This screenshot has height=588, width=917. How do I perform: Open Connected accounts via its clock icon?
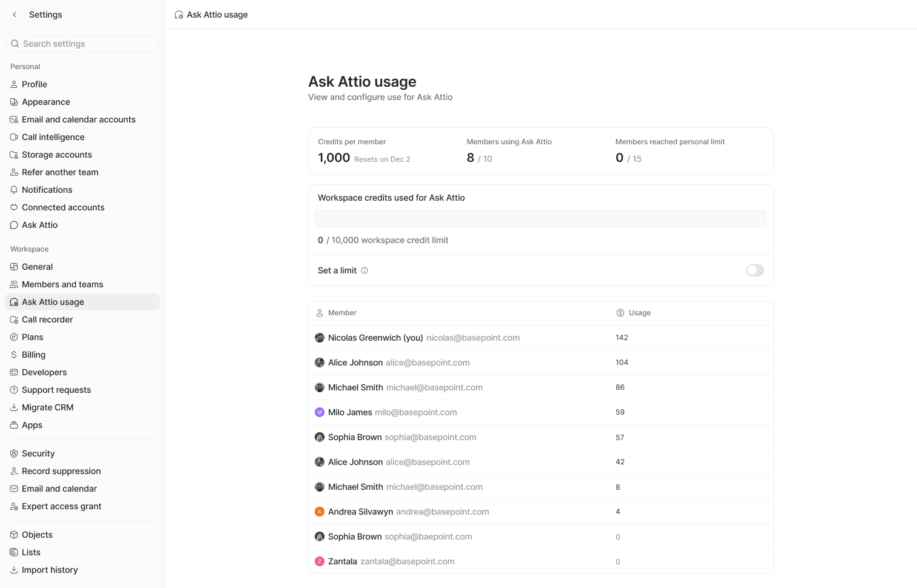click(14, 207)
